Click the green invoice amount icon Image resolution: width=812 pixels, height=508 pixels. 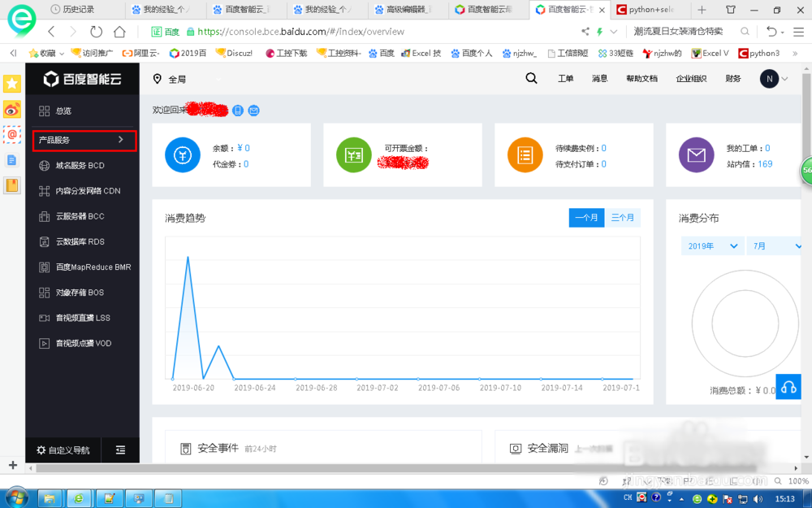click(x=354, y=155)
